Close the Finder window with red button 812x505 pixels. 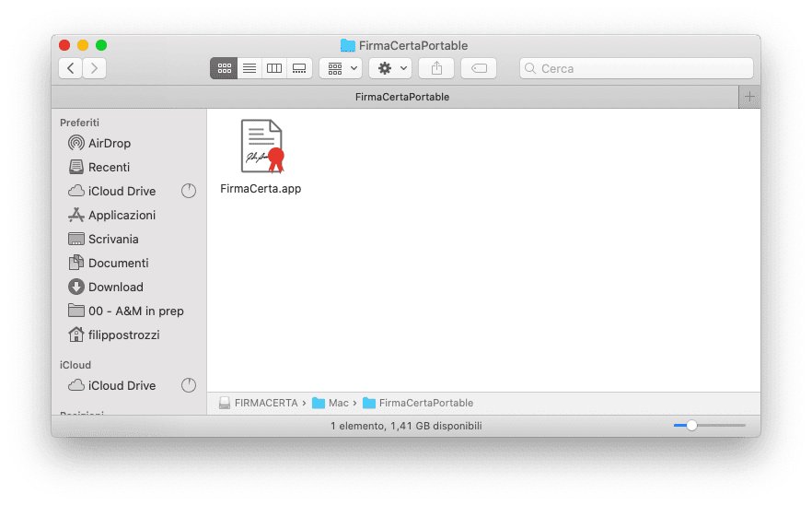tap(64, 45)
